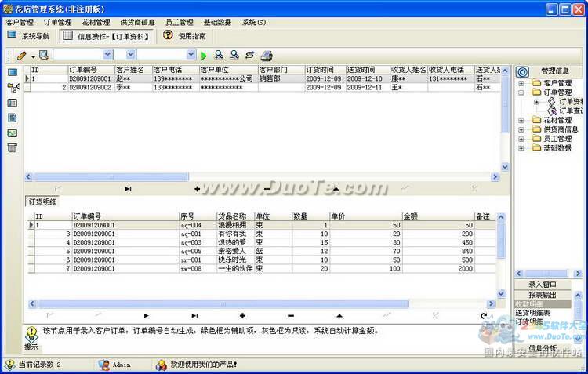This screenshot has height=374, width=588.
Task: Select the 订单查询 tree item
Action: [x=571, y=111]
